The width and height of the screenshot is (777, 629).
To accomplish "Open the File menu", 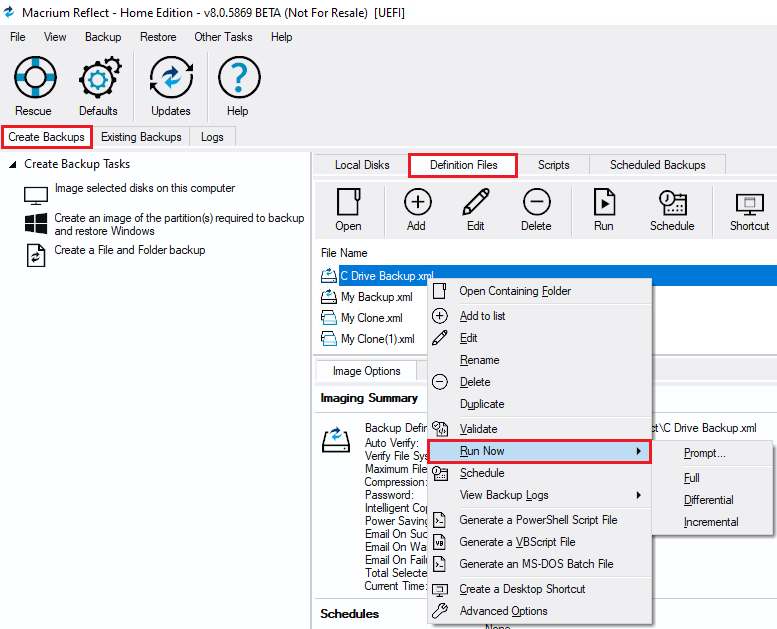I will click(18, 37).
